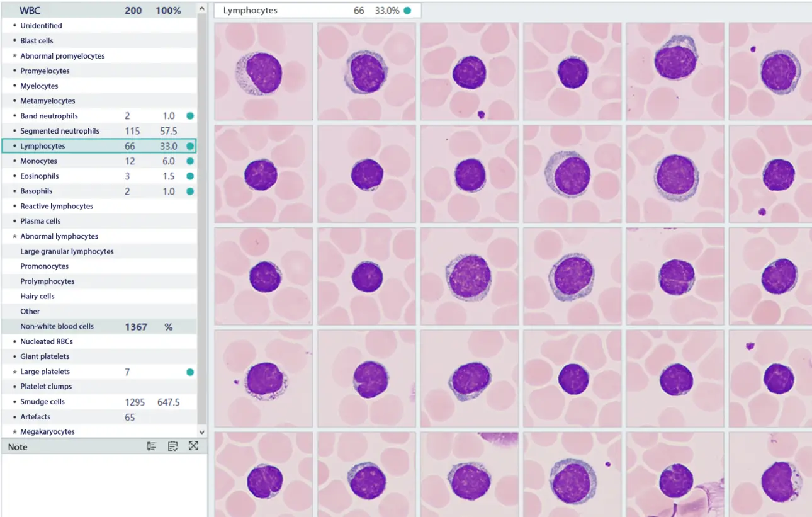Click the bullet icon beside Blast cells

(x=14, y=40)
